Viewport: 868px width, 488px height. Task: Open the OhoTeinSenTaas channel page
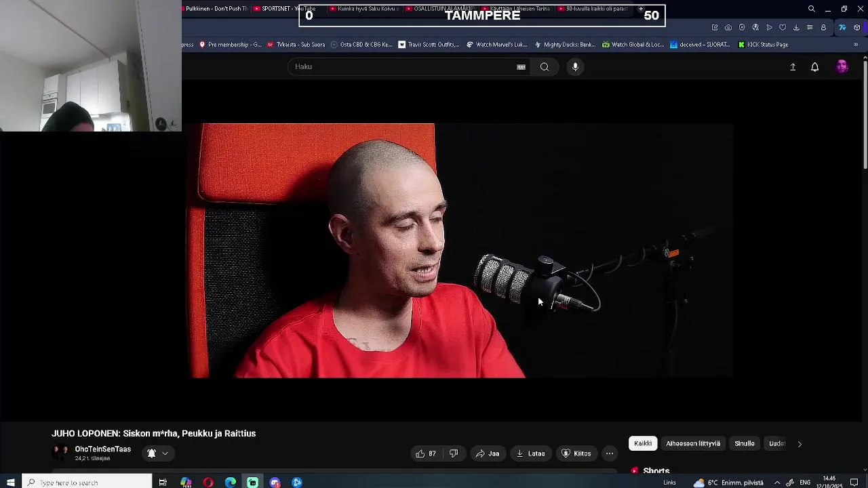pos(102,449)
